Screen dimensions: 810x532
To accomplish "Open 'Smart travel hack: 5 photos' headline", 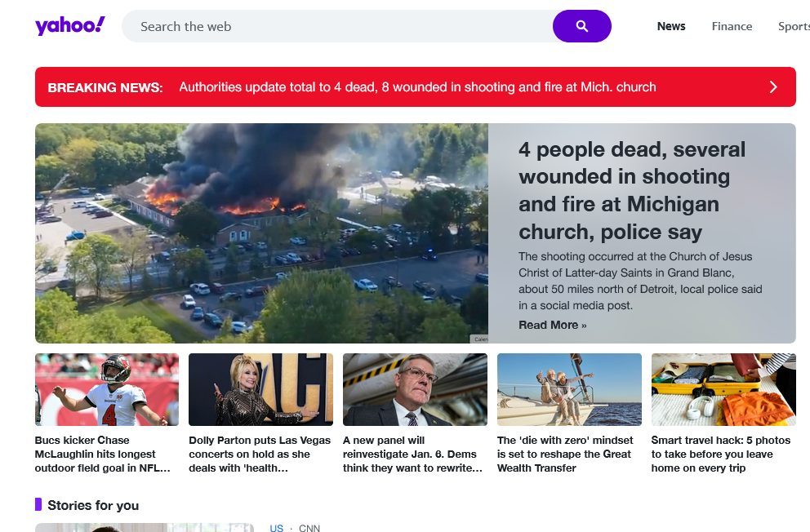I will click(x=720, y=454).
